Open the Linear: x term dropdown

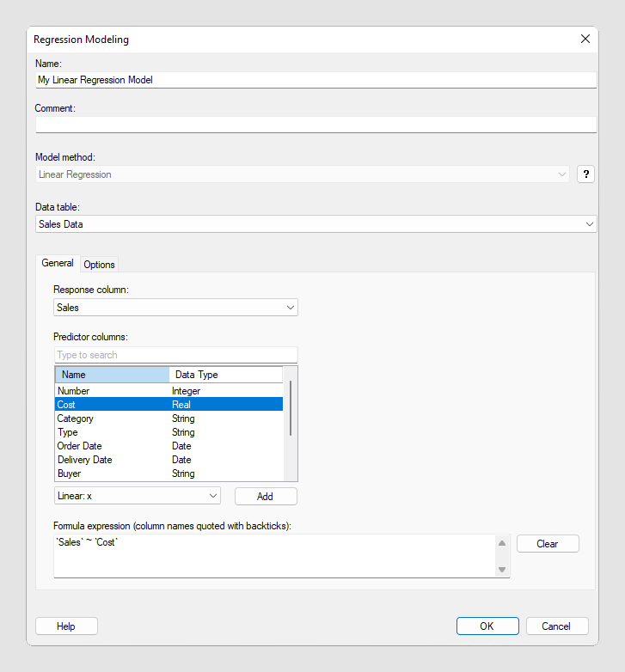(x=138, y=496)
